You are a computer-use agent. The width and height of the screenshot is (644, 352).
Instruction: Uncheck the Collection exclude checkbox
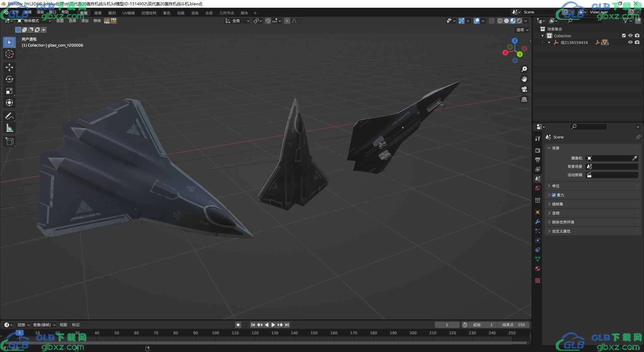624,36
